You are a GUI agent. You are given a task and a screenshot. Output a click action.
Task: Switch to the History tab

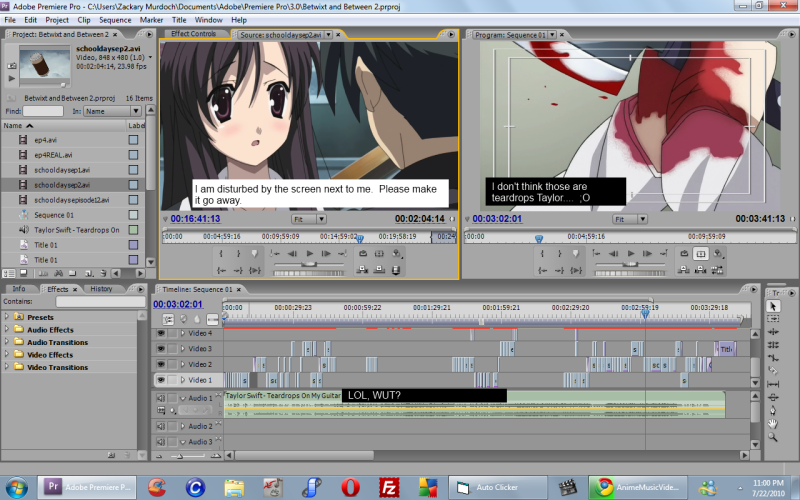coord(101,289)
